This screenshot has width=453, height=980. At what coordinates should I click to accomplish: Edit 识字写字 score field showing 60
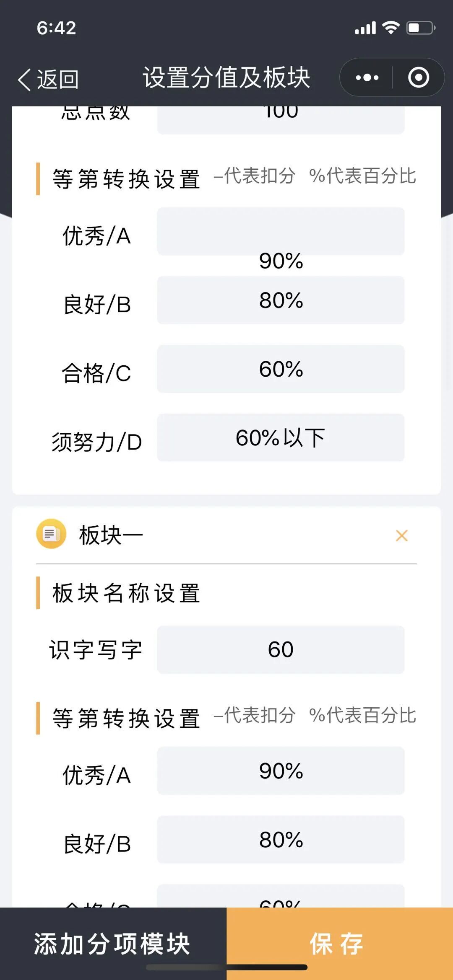click(x=281, y=649)
